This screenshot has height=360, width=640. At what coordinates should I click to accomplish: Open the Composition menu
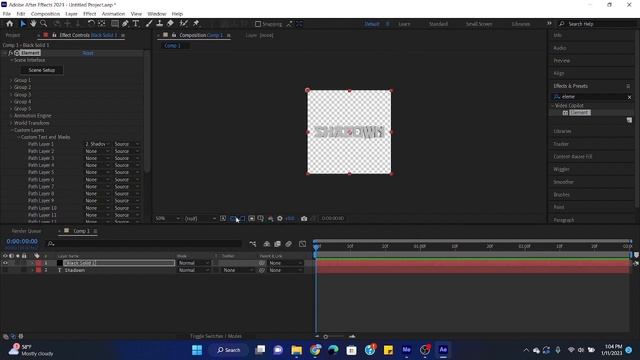45,14
